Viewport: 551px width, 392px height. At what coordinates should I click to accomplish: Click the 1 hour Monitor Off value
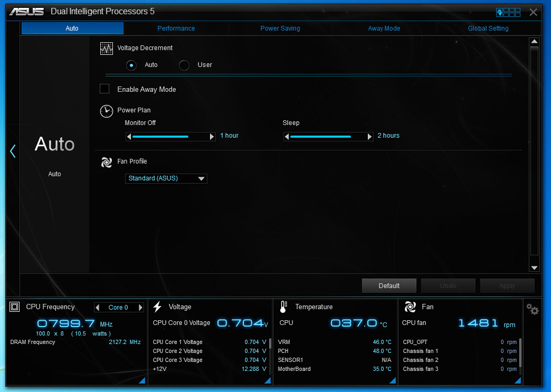coord(229,136)
